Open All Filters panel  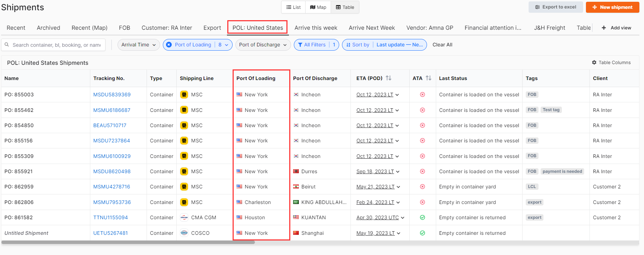pyautogui.click(x=316, y=45)
